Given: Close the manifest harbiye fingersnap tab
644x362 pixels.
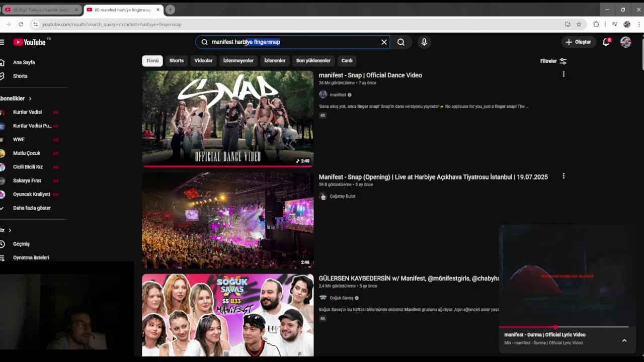Looking at the screenshot, I should click(157, 10).
